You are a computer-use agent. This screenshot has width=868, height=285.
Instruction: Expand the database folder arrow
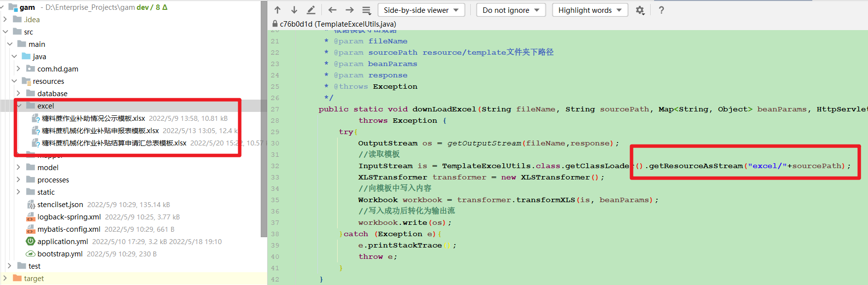pyautogui.click(x=18, y=93)
